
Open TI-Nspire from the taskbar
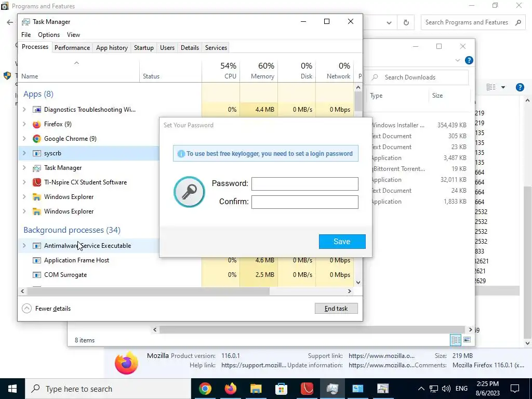click(x=307, y=389)
